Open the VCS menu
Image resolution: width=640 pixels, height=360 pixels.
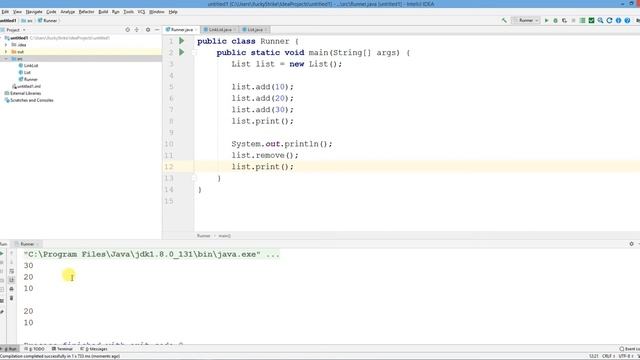141,12
